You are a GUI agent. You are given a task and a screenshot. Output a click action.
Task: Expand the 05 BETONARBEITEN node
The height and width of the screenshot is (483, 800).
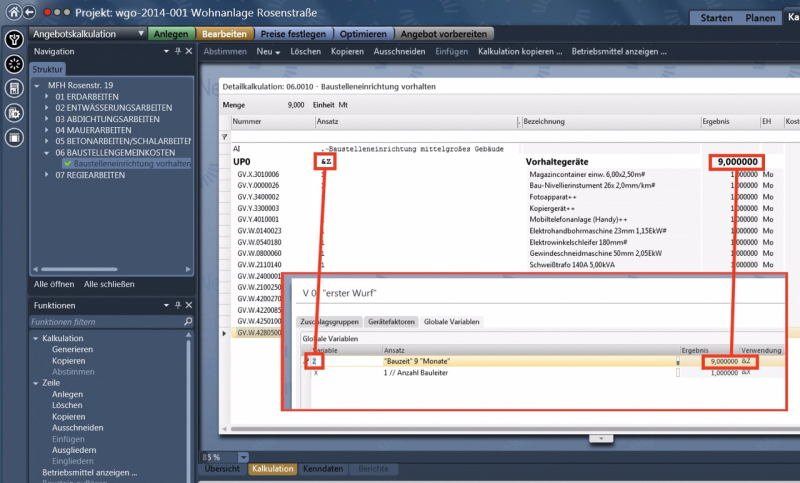click(47, 141)
